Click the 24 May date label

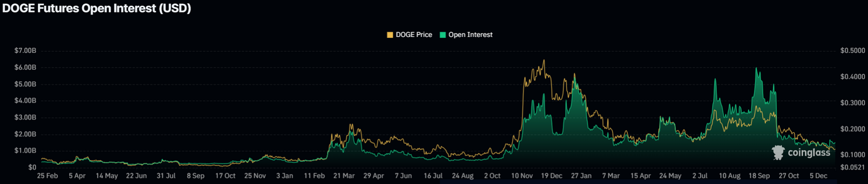click(670, 176)
